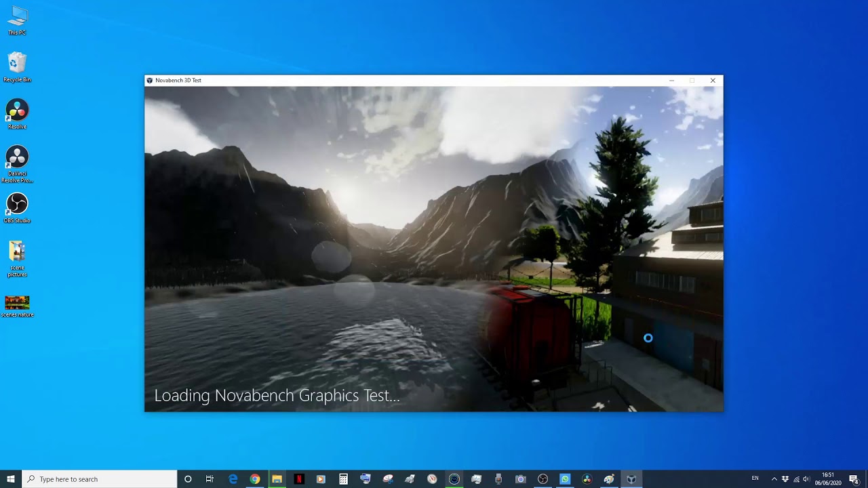Viewport: 868px width, 488px height.
Task: Open Cortana from the taskbar
Action: (188, 479)
